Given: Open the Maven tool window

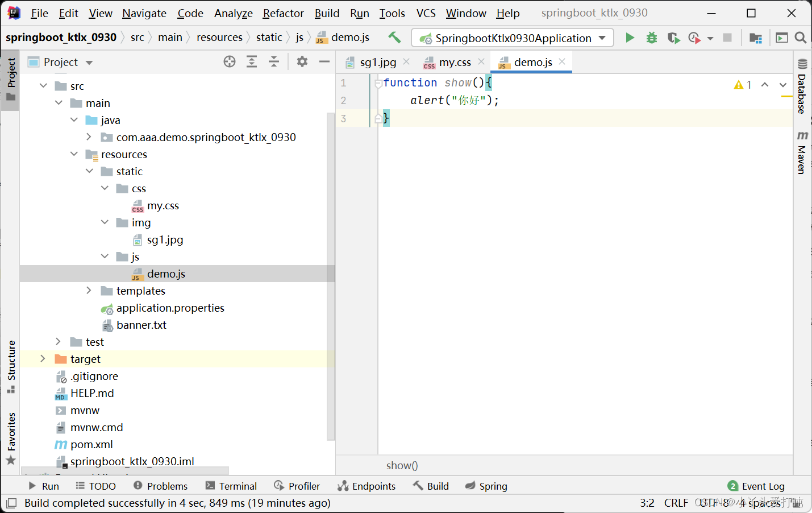Looking at the screenshot, I should (x=802, y=152).
